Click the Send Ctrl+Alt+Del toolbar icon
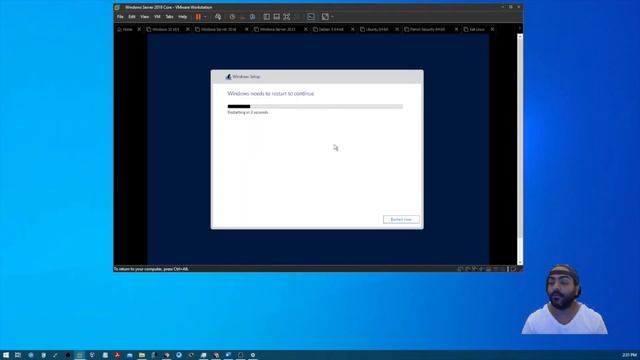Screen dimensions: 640x360 (x=218, y=17)
